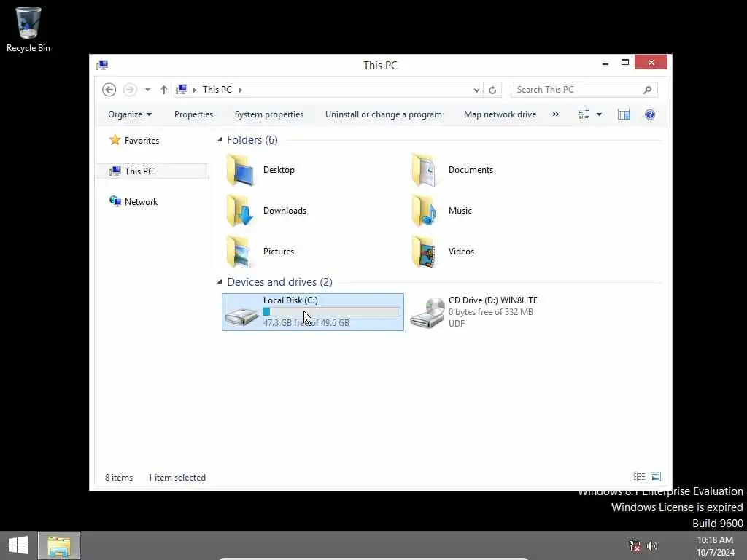747x560 pixels.
Task: Click the search magnifier icon
Action: point(648,90)
